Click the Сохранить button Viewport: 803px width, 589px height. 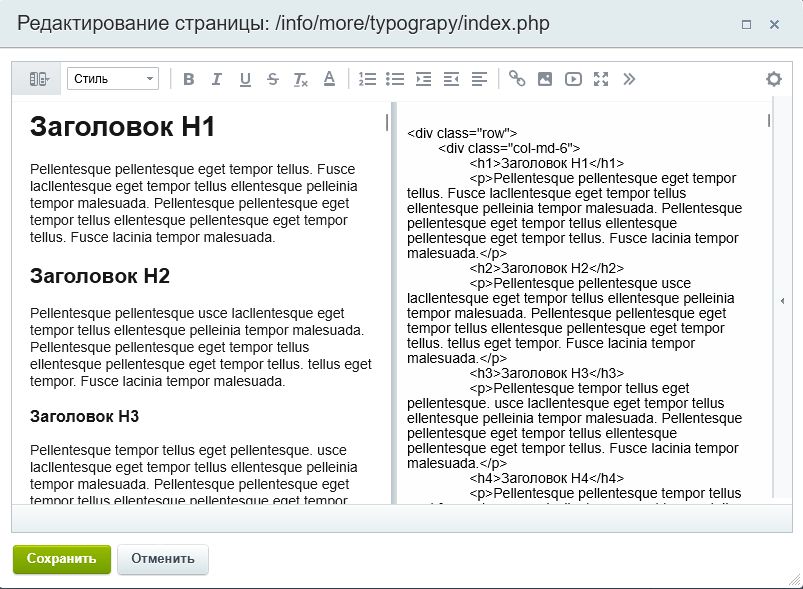click(x=62, y=559)
